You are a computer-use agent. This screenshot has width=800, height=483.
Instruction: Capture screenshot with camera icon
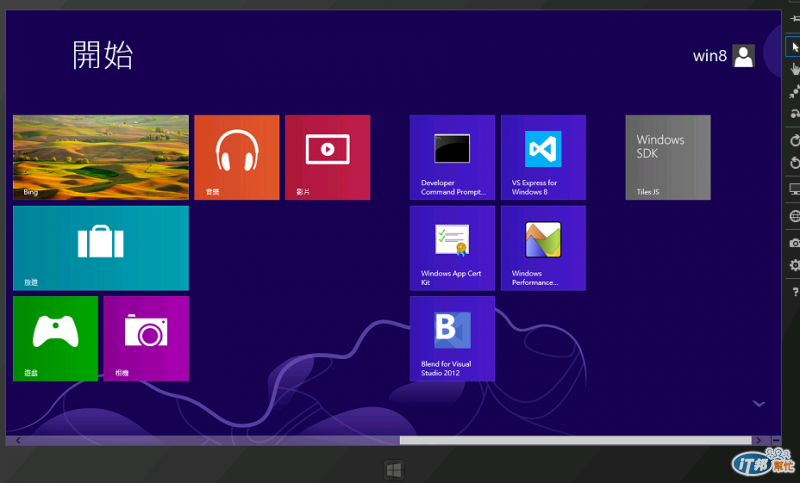pyautogui.click(x=794, y=243)
